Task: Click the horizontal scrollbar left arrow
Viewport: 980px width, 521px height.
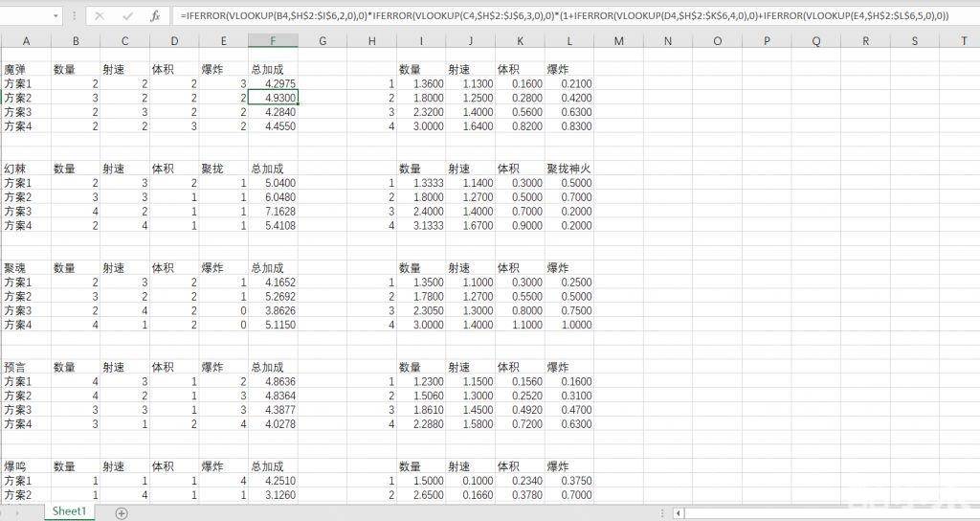Action: [x=679, y=513]
